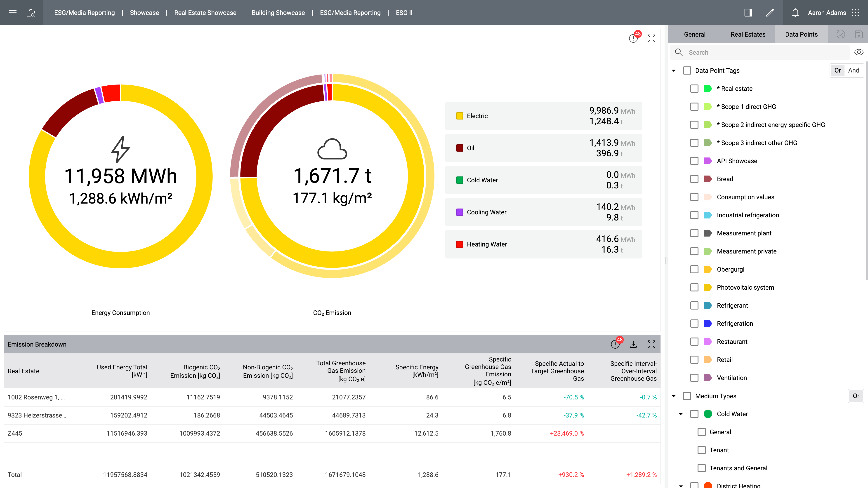Toggle the side panel layout icon

pyautogui.click(x=748, y=13)
